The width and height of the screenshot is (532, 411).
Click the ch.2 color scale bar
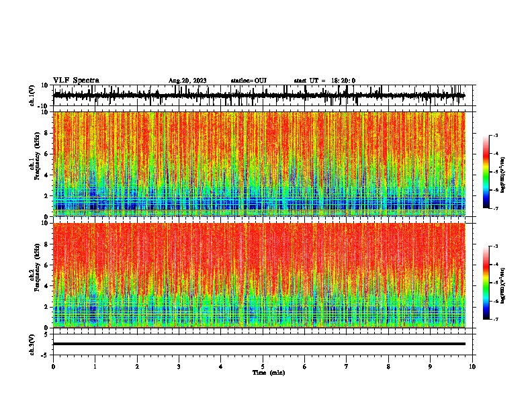tap(486, 283)
